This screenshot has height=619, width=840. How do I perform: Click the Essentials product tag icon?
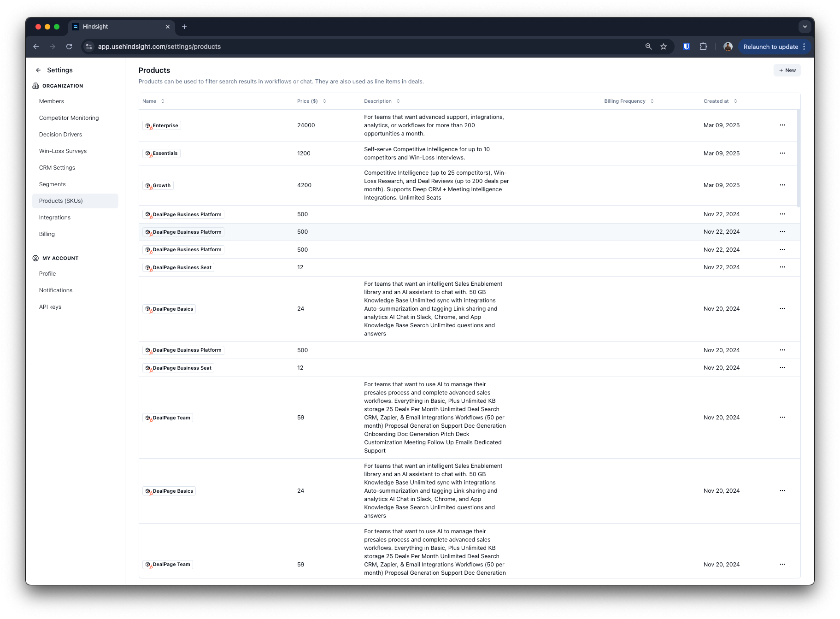[148, 153]
